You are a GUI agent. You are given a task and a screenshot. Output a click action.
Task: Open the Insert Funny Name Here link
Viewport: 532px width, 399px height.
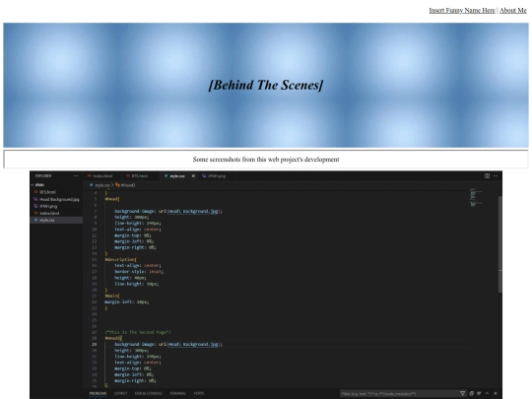(x=462, y=11)
